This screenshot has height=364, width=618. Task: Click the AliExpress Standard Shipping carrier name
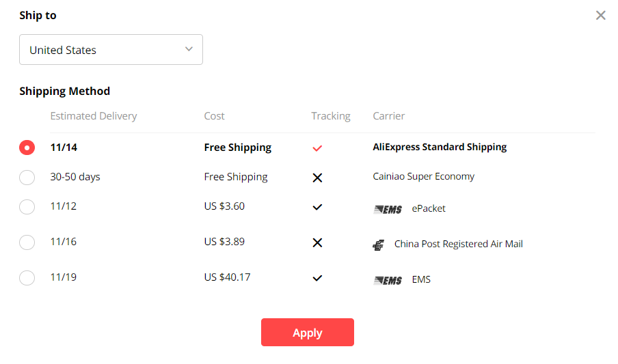[x=440, y=148]
